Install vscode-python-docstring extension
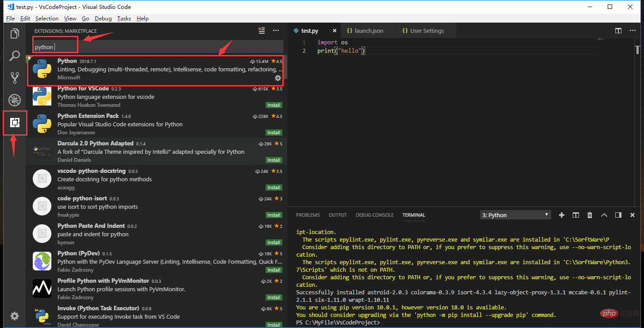The height and width of the screenshot is (328, 644). [x=274, y=187]
